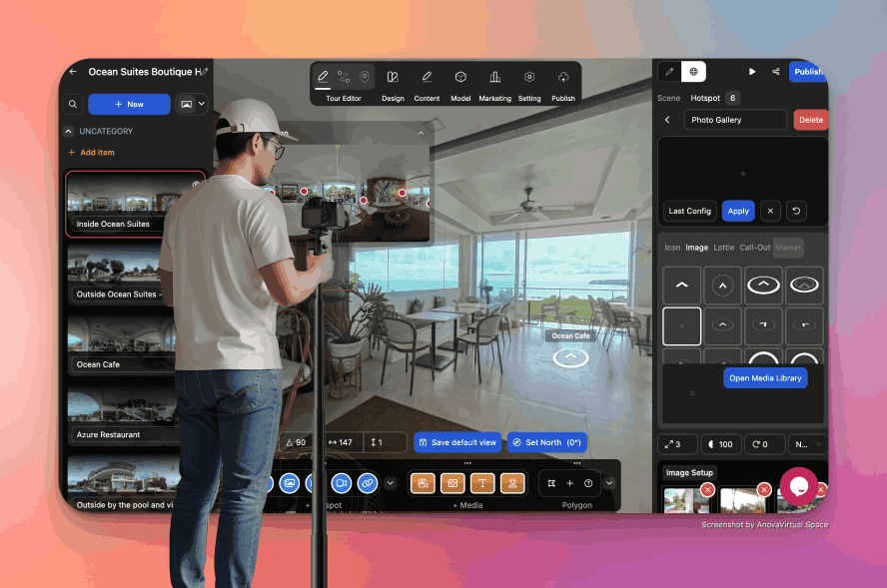Click Open Media Library

(765, 378)
